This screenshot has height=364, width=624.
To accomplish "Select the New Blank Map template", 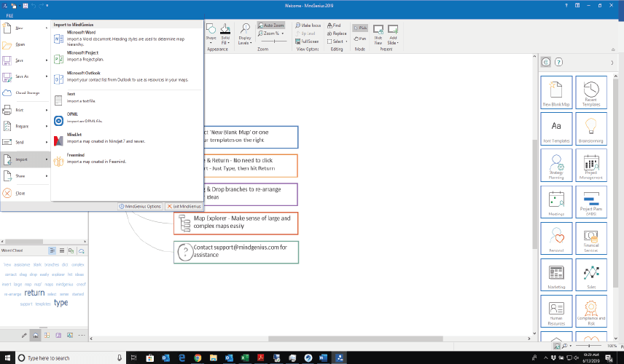I will pyautogui.click(x=556, y=92).
